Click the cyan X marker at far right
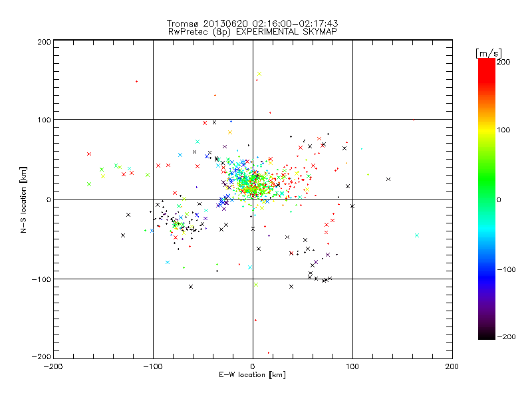The image size is (532, 399). point(417,235)
